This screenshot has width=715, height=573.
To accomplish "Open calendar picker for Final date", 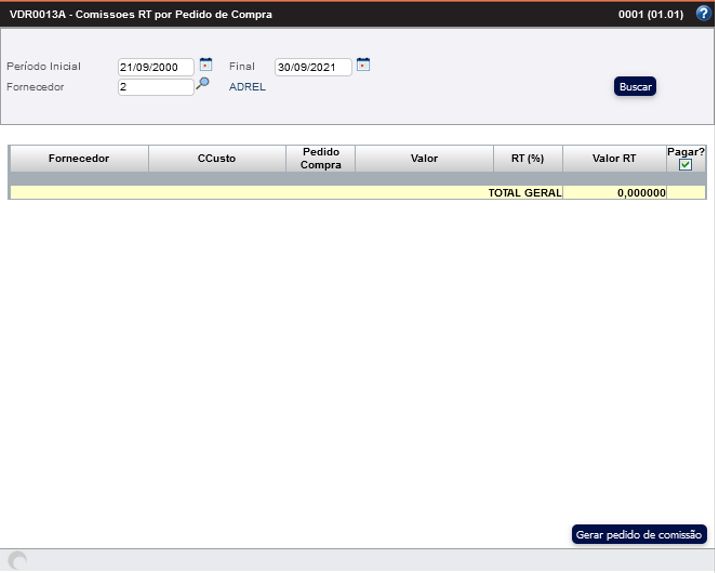I will coord(363,65).
